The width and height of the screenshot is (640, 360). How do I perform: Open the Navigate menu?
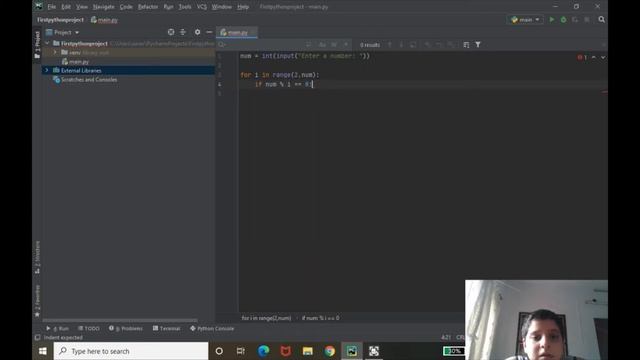104,7
